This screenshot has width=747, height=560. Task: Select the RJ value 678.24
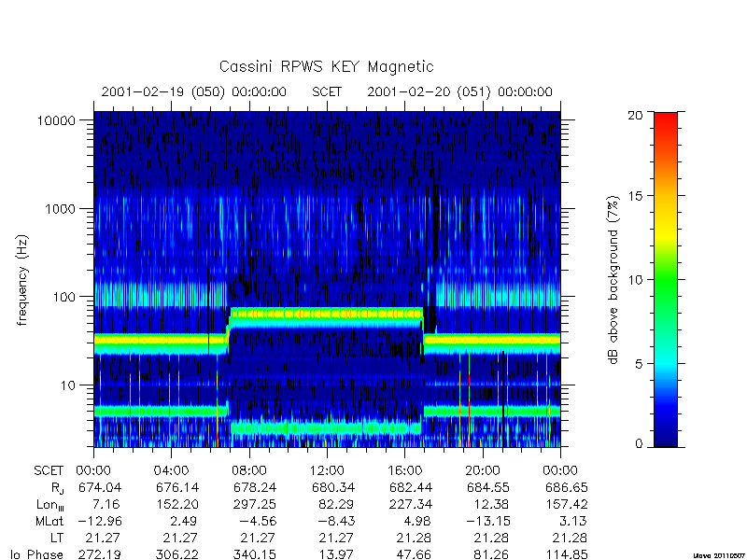255,487
